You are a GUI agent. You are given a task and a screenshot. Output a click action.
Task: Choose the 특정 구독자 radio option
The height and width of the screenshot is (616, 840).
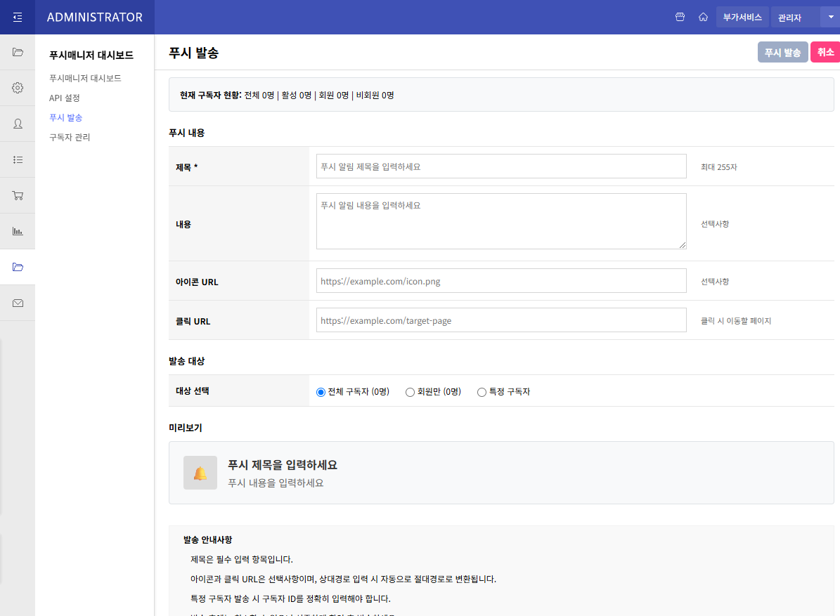tap(482, 392)
